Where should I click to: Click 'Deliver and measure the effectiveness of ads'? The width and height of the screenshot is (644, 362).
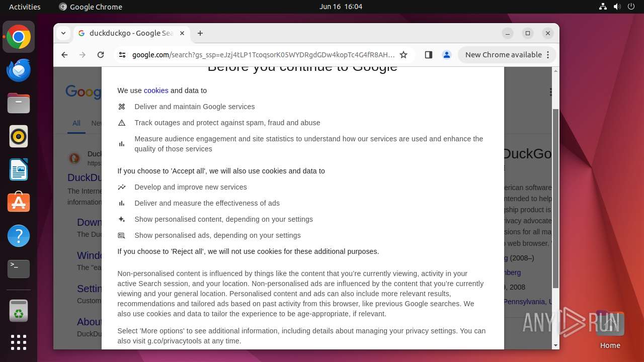click(207, 203)
